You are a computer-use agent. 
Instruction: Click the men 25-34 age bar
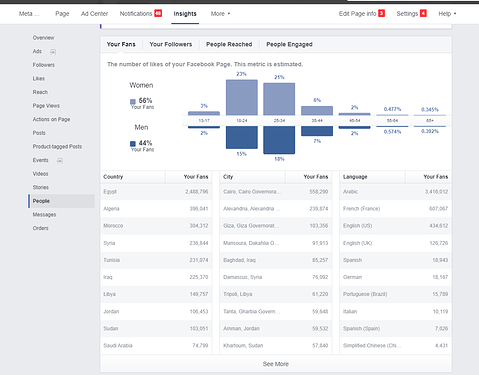[x=279, y=140]
